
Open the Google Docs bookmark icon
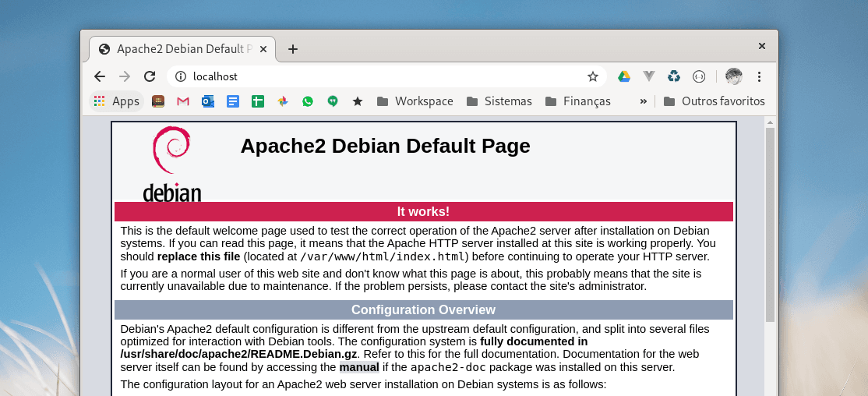pyautogui.click(x=233, y=101)
